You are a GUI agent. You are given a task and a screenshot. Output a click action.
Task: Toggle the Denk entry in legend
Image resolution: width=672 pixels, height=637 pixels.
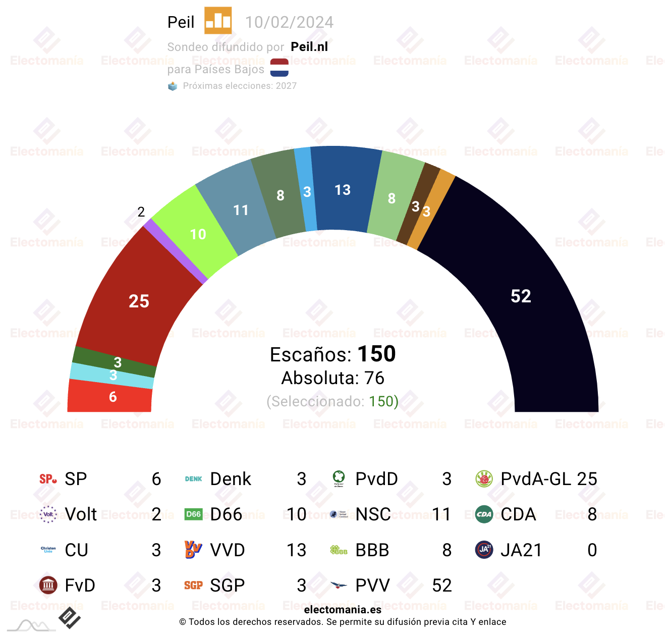pyautogui.click(x=246, y=479)
